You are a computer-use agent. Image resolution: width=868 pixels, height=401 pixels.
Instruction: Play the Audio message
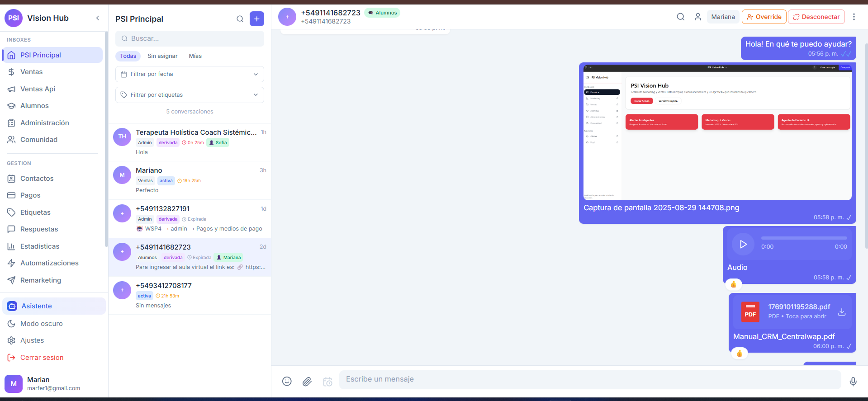pyautogui.click(x=743, y=244)
